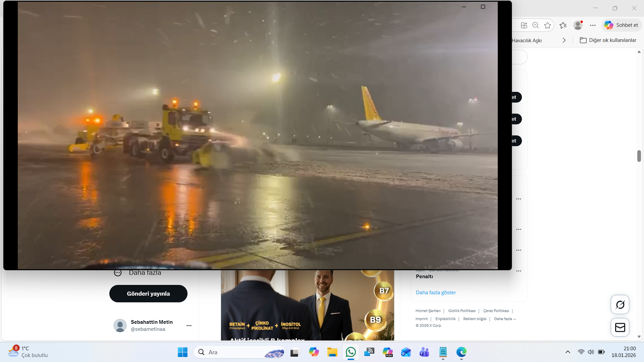Screen dimensions: 644x362
Task: Open WhatsApp from the taskbar
Action: point(351,352)
